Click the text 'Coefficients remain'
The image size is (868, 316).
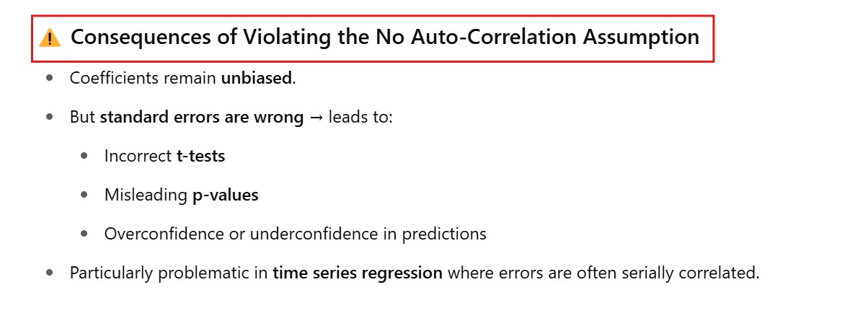tap(143, 78)
